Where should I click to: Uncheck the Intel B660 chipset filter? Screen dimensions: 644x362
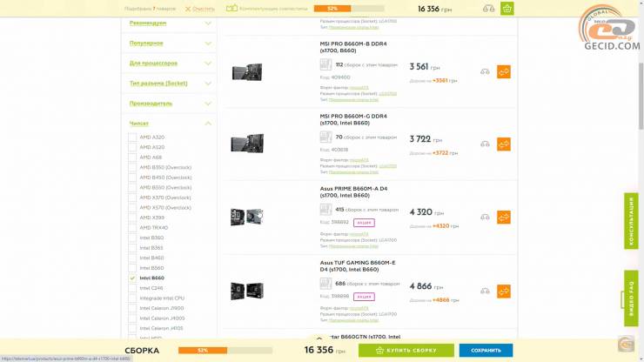(x=132, y=278)
